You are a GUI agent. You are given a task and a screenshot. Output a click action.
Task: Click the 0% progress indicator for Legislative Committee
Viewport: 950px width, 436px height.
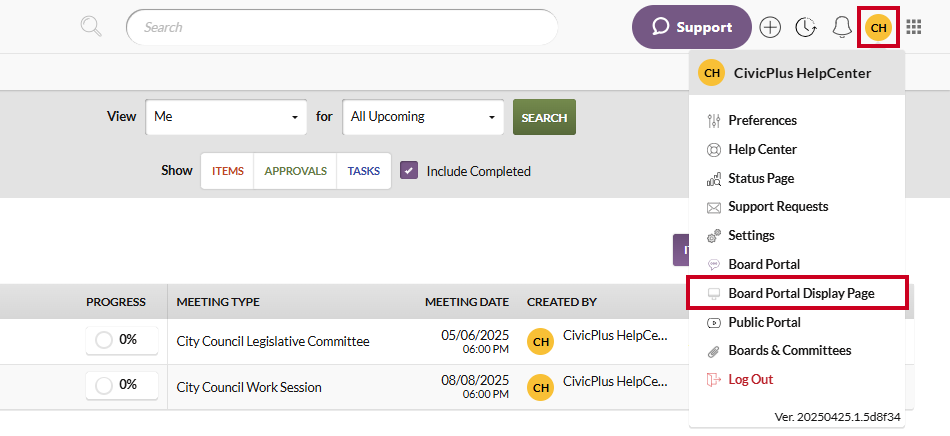[122, 340]
